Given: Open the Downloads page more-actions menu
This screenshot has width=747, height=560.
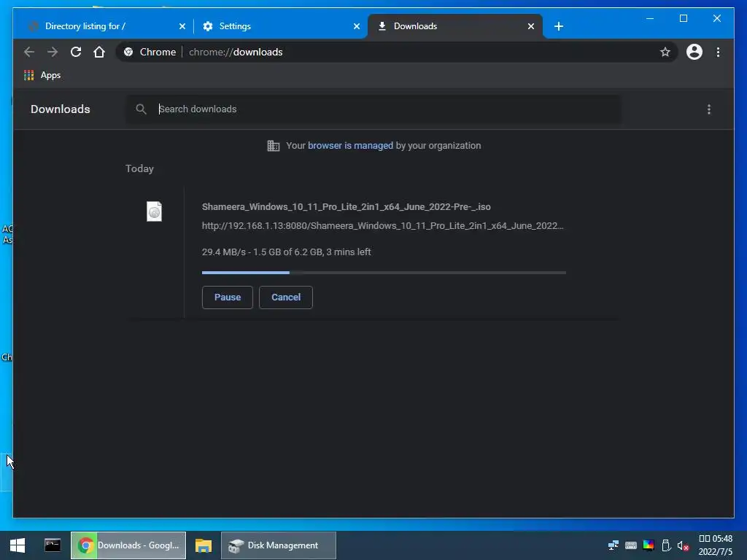Looking at the screenshot, I should 709,109.
